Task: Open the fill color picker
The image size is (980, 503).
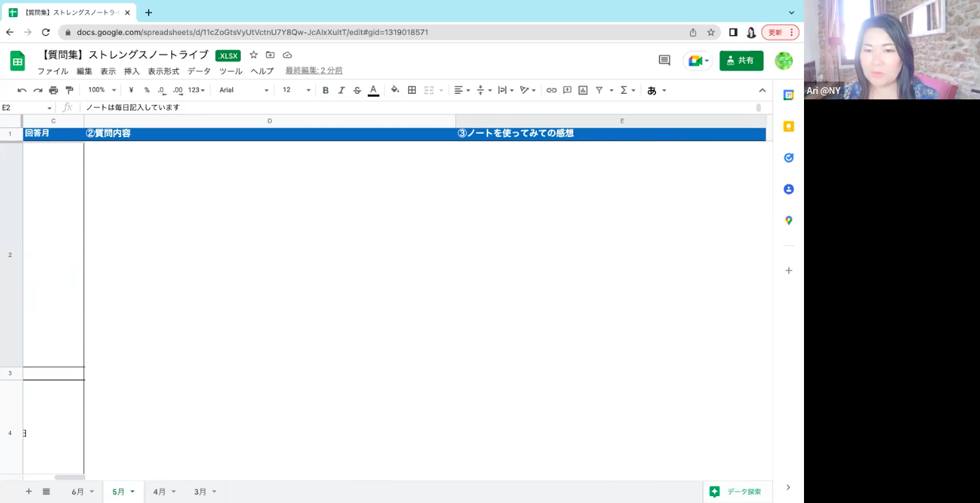Action: click(x=395, y=90)
